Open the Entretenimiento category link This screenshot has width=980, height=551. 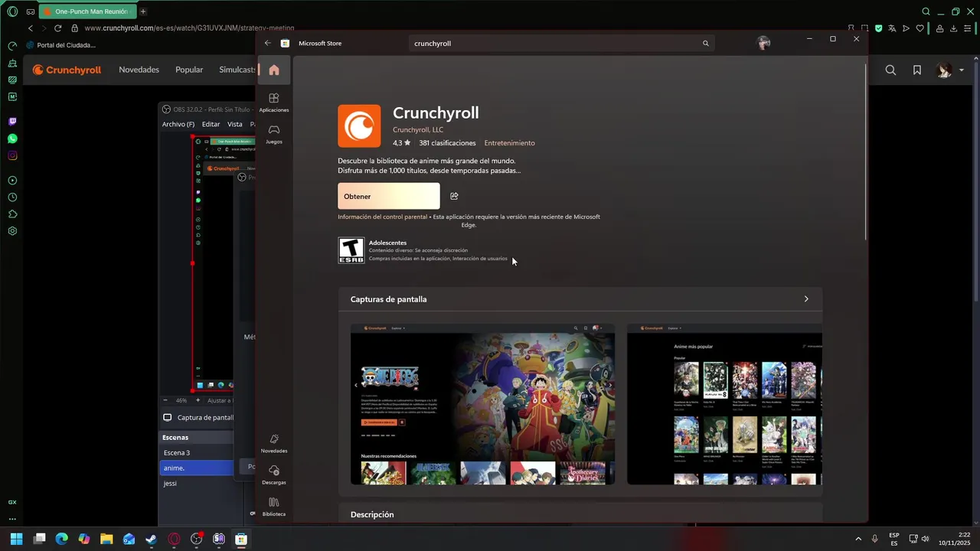(509, 143)
